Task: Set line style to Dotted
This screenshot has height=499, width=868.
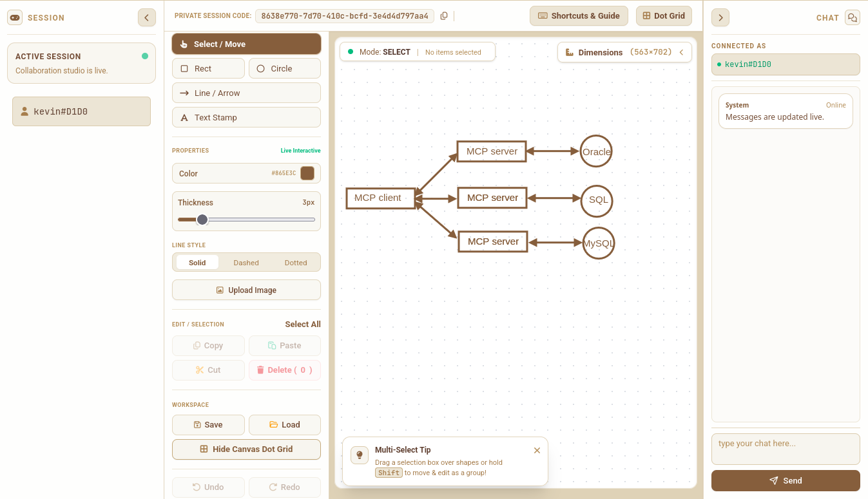Action: pyautogui.click(x=296, y=263)
